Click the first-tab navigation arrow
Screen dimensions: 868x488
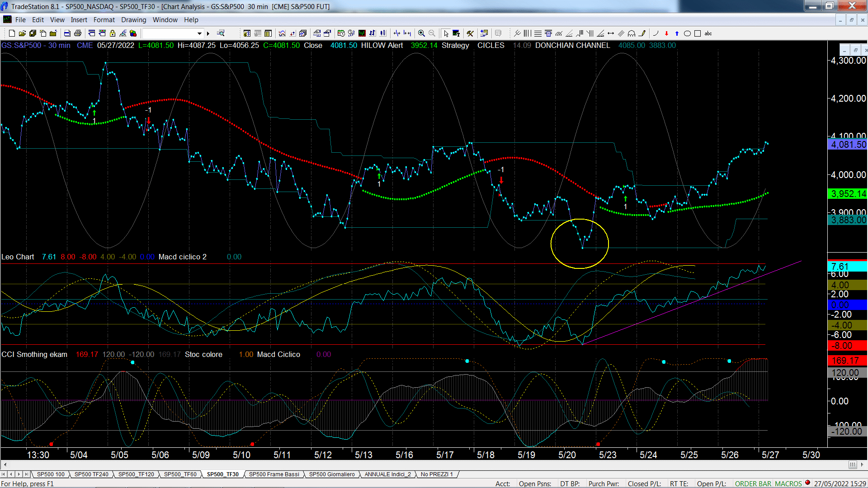pos(4,474)
